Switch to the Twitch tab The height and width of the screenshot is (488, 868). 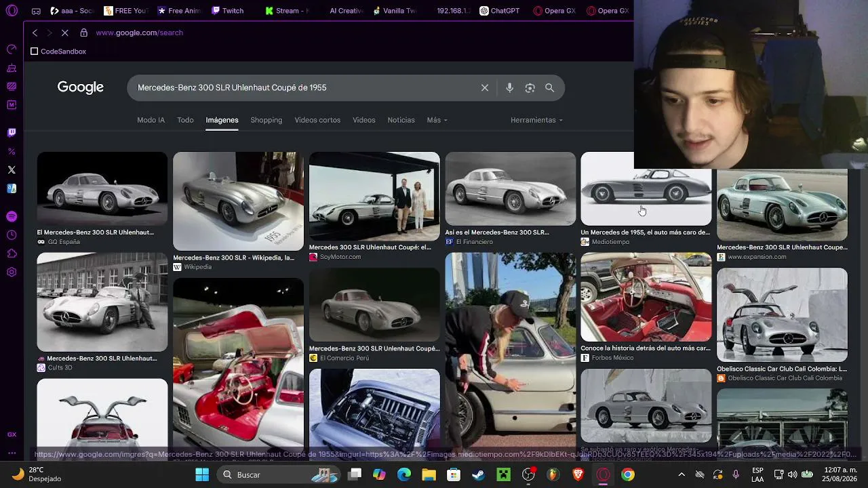point(228,11)
